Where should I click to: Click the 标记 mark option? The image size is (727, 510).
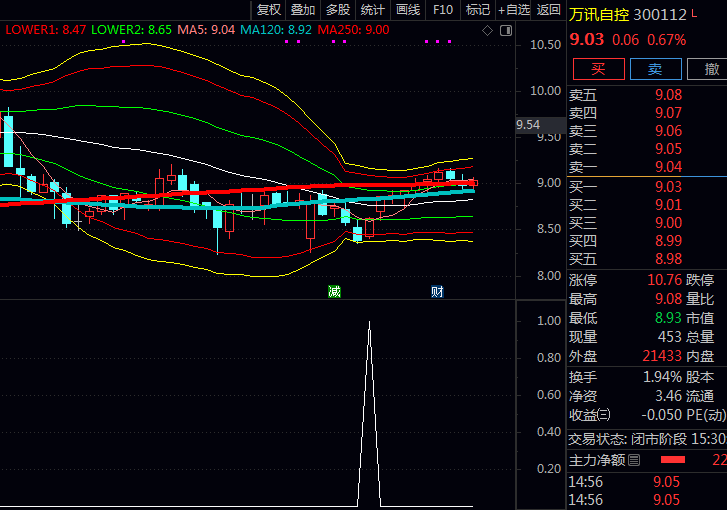point(478,10)
